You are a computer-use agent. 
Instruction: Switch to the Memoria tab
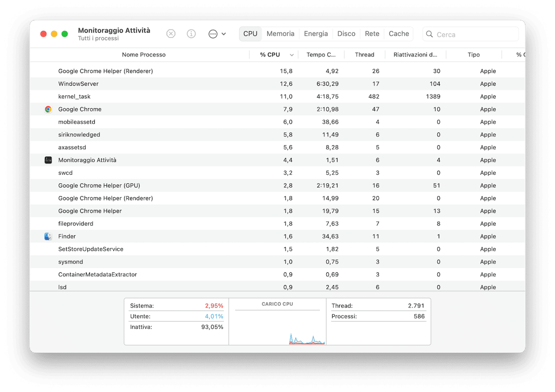point(280,34)
